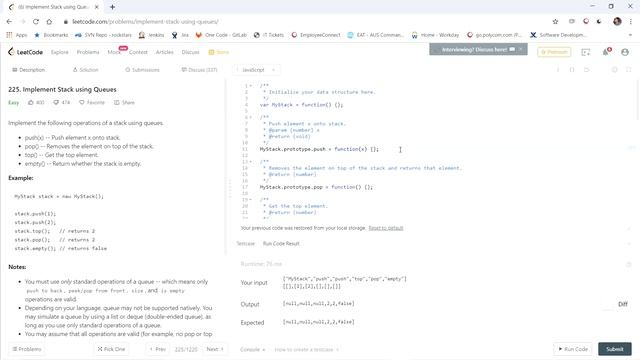Open the Mock nav item
Image resolution: width=640 pixels, height=360 pixels.
[114, 52]
